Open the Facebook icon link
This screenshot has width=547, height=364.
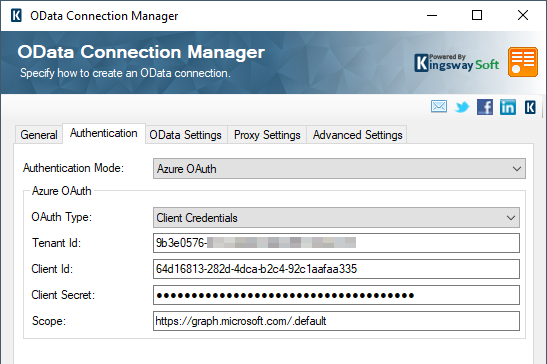click(485, 107)
